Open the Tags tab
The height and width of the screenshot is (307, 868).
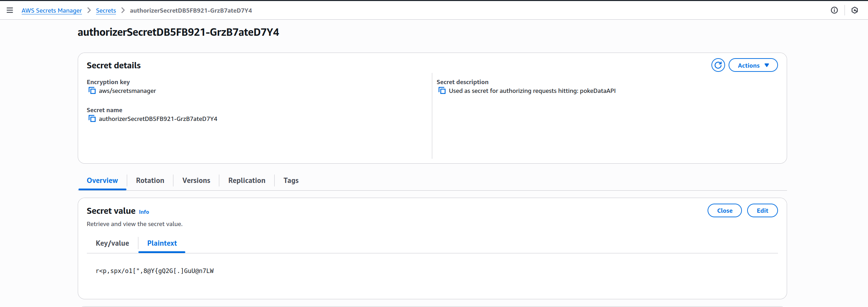291,180
